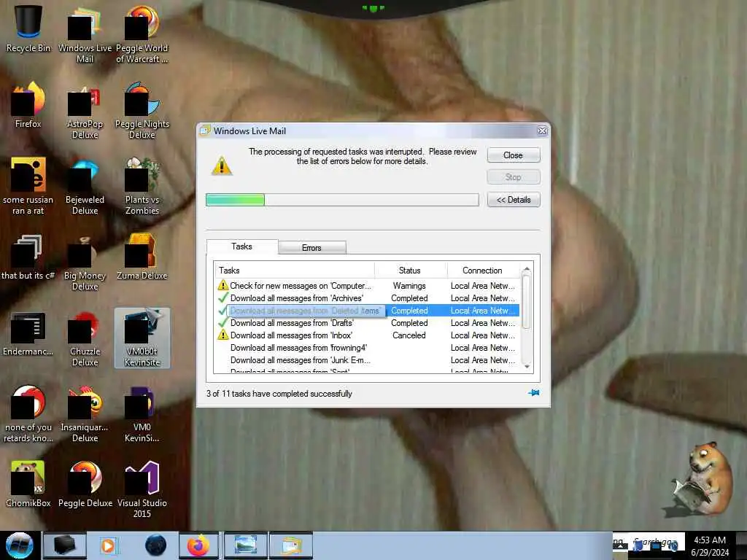Switch to the Tasks tab

(x=242, y=246)
